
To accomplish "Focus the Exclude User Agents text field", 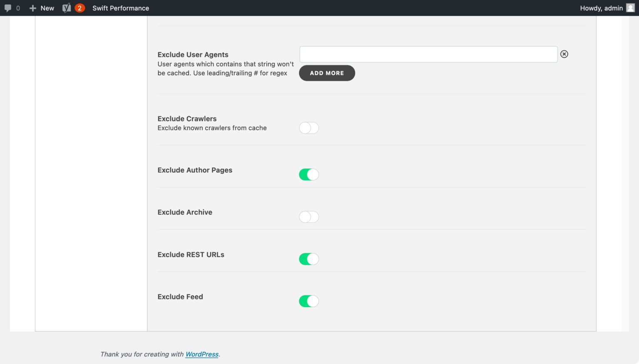I will 428,54.
